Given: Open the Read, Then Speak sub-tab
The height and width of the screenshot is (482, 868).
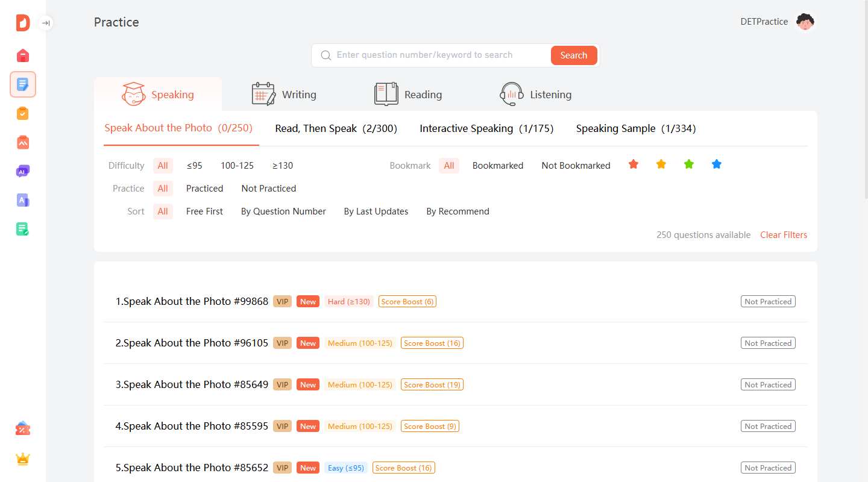Looking at the screenshot, I should coord(336,128).
